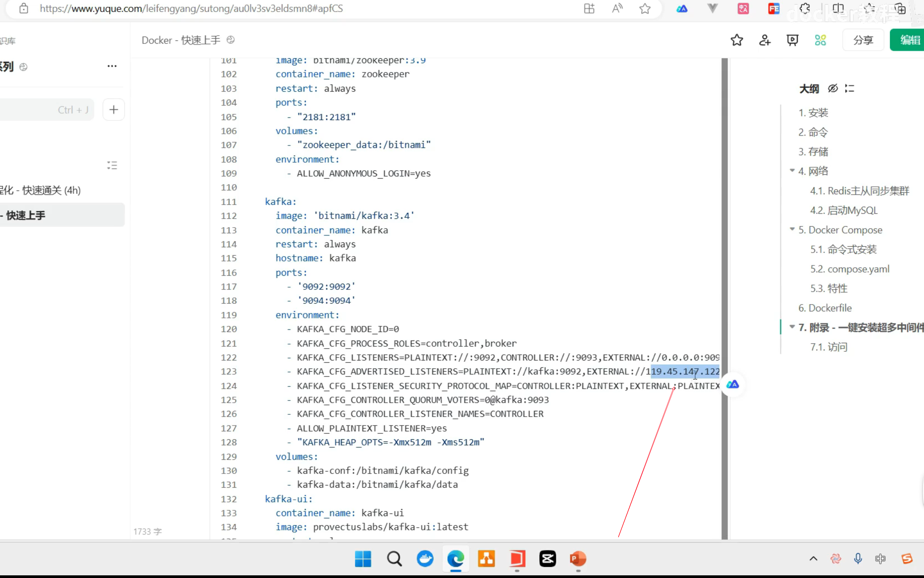
Task: Collapse the 5. Docker Compose outline section
Action: pos(792,229)
